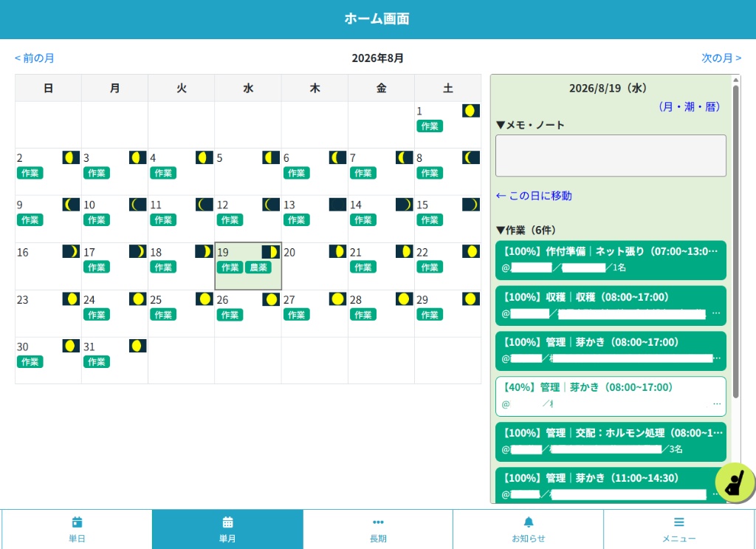Viewport: 756px width, 549px height.
Task: Open the 芽かき 11:00~14:30 work card
Action: point(611,485)
